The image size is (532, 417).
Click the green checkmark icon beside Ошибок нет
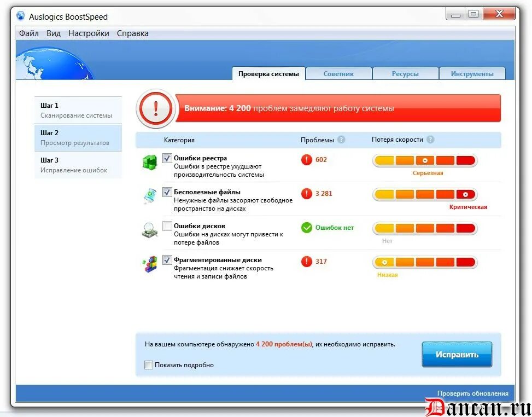306,228
